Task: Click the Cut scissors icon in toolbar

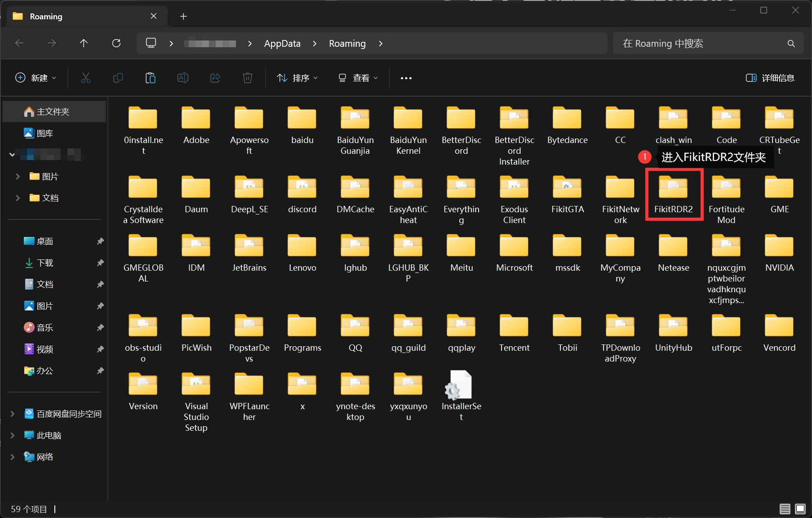Action: point(85,78)
